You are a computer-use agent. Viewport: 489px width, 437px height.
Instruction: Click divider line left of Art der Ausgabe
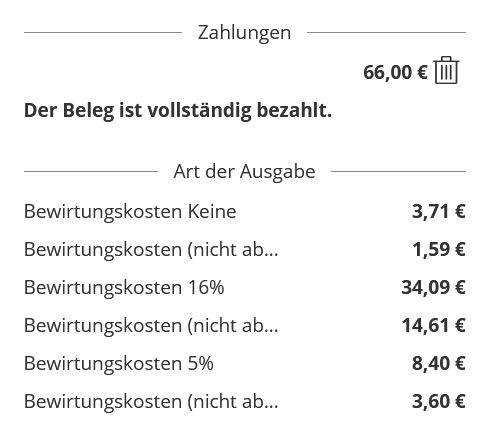[x=91, y=172]
